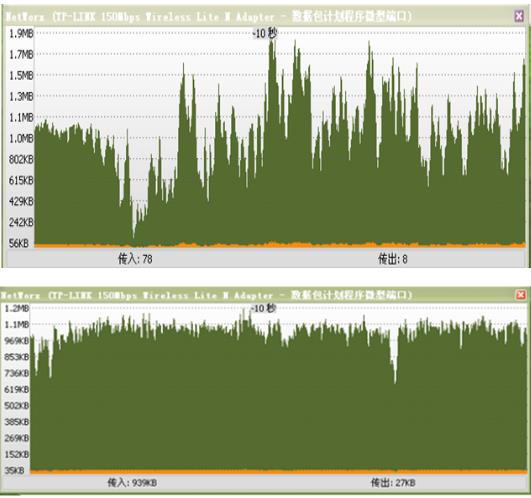
Task: Click the 1.9MB axis label in upper graph
Action: [21, 34]
